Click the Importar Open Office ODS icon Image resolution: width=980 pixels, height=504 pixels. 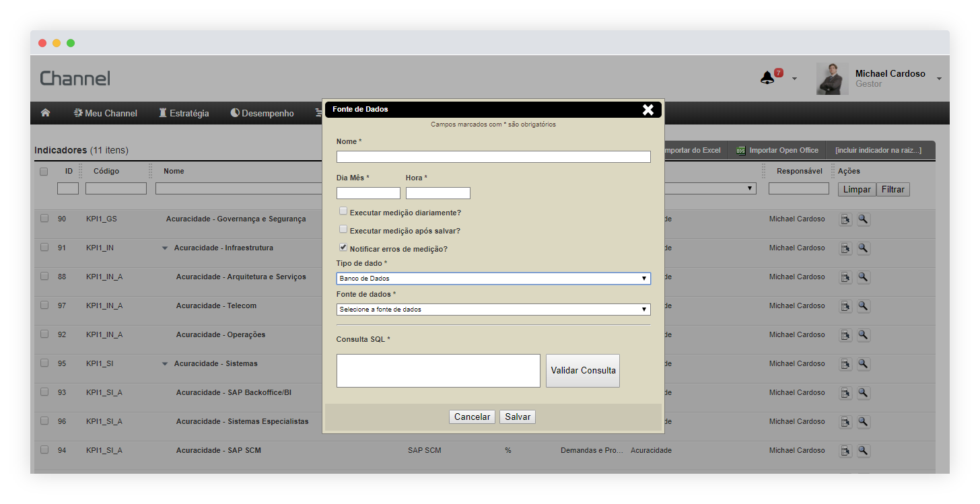[741, 151]
